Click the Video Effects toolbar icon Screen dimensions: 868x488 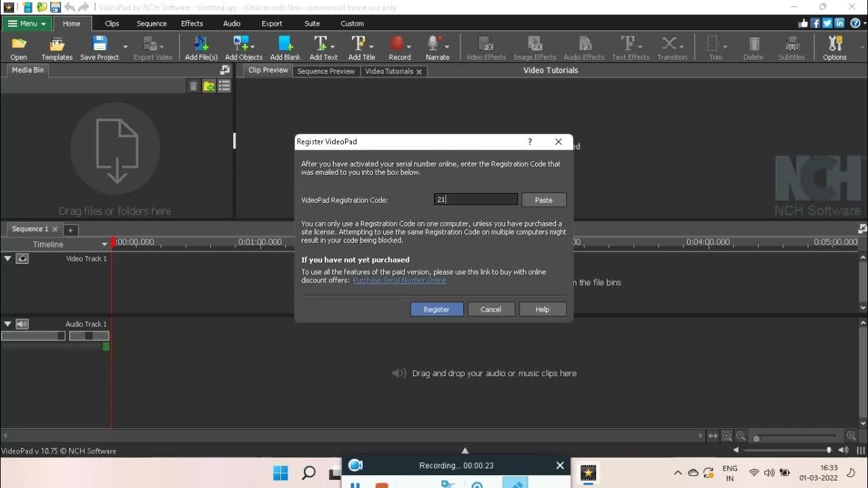click(486, 44)
